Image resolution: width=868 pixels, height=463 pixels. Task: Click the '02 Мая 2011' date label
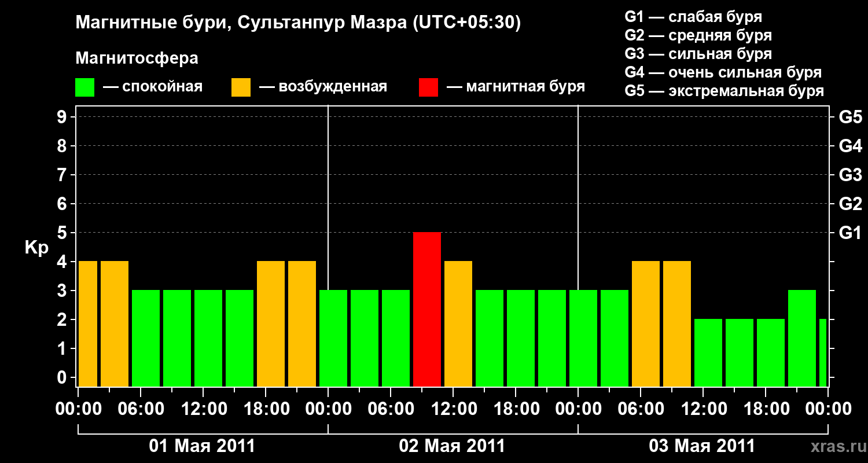(x=452, y=446)
